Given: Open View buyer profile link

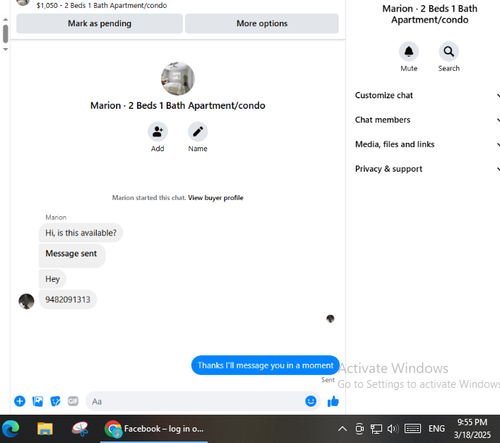Looking at the screenshot, I should click(x=215, y=198).
